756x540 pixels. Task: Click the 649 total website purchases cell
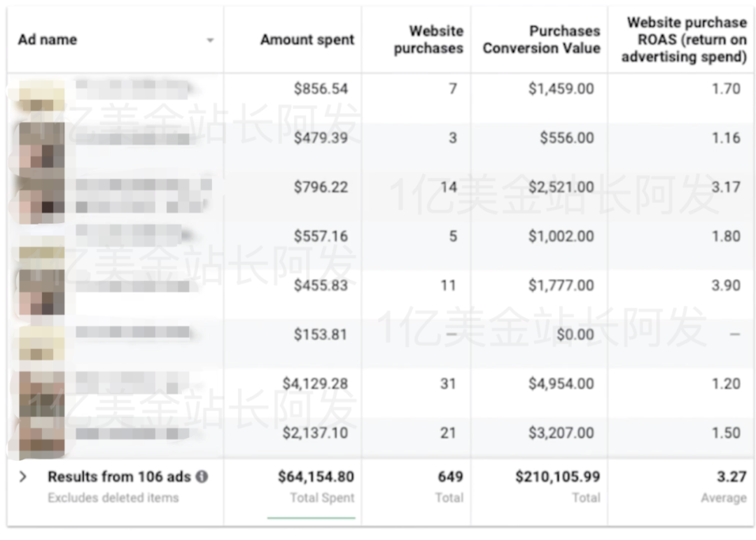tap(450, 477)
